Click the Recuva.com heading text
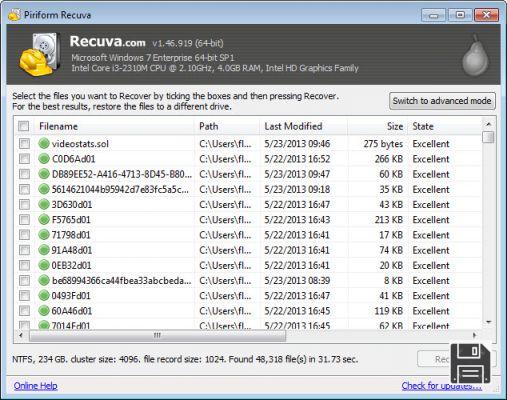This screenshot has height=400, width=507. pyautogui.click(x=108, y=42)
